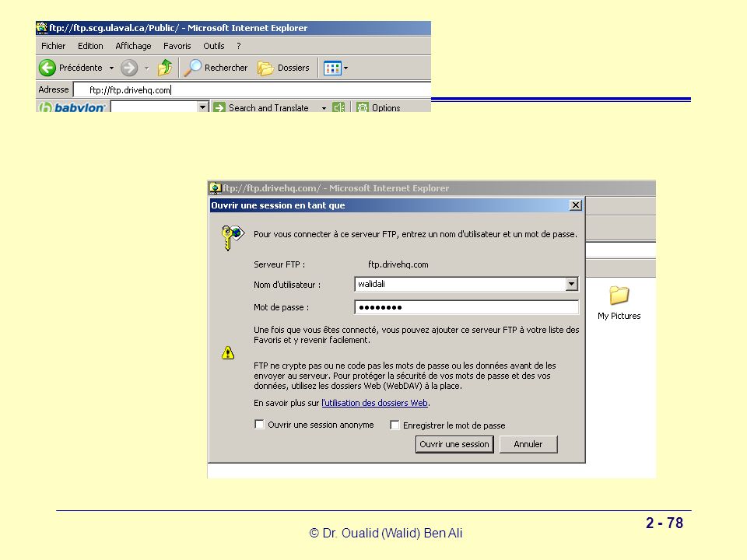Click the views grid icon

332,68
